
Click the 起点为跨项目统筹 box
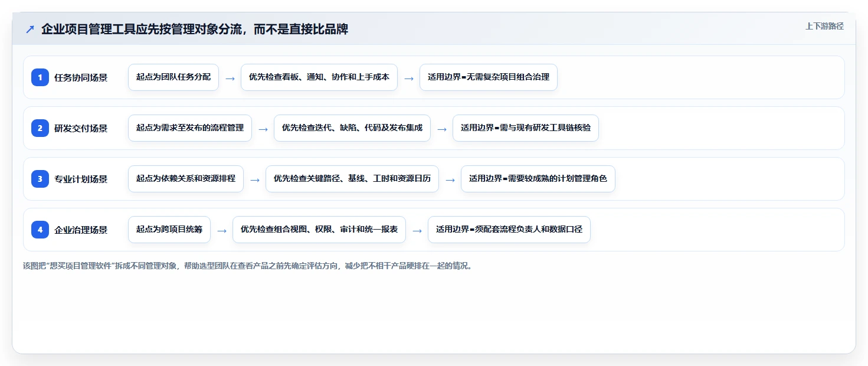[x=169, y=230]
